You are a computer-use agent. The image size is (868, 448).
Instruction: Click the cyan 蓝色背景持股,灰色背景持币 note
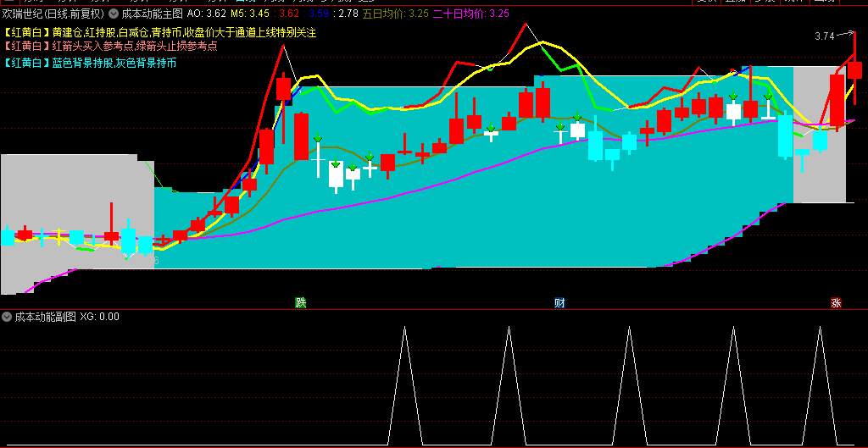90,63
